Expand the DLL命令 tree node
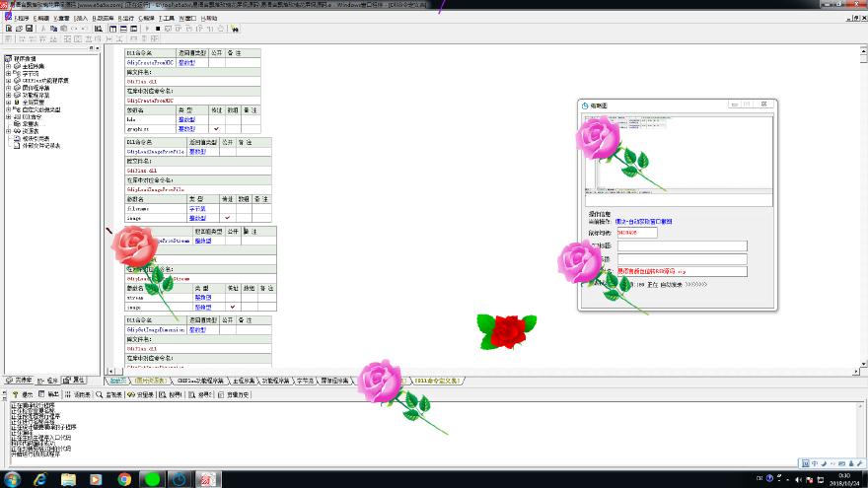 tap(8, 116)
